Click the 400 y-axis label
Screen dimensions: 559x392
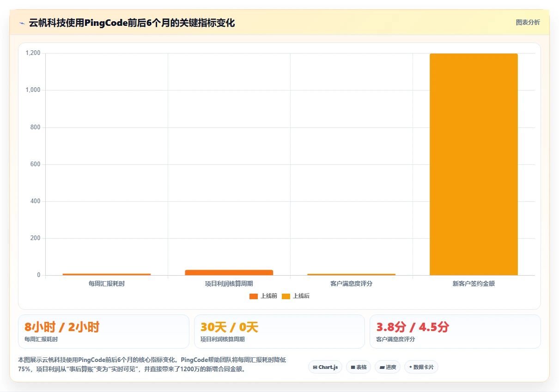pos(36,201)
